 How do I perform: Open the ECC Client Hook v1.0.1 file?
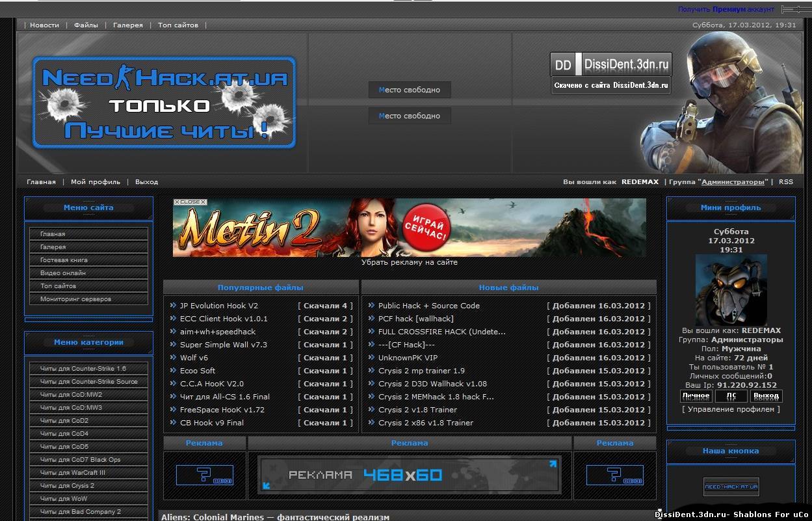pyautogui.click(x=224, y=319)
